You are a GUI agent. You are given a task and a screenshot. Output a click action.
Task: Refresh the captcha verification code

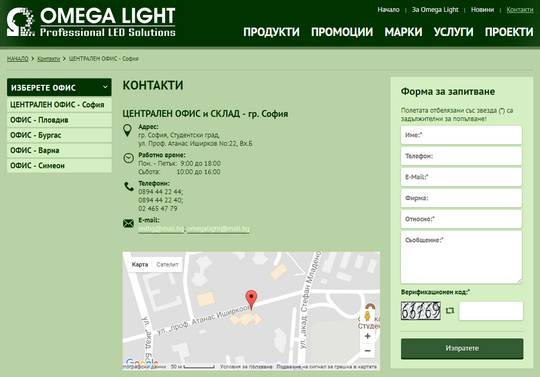pos(450,311)
